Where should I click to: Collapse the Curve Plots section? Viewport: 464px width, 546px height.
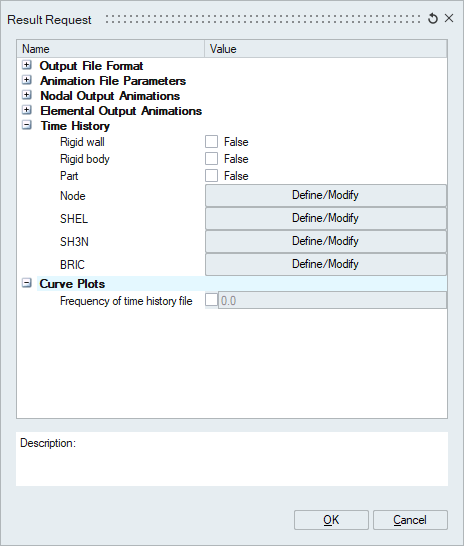click(27, 283)
